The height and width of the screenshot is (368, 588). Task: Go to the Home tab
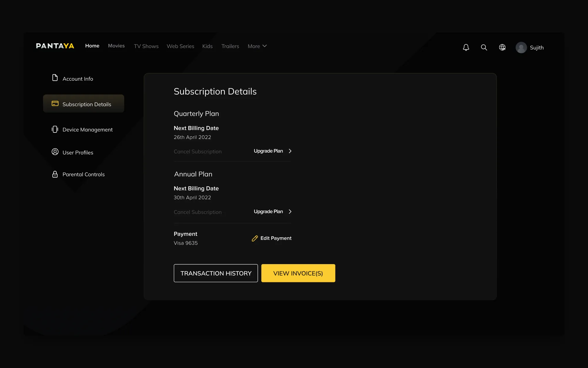[92, 46]
